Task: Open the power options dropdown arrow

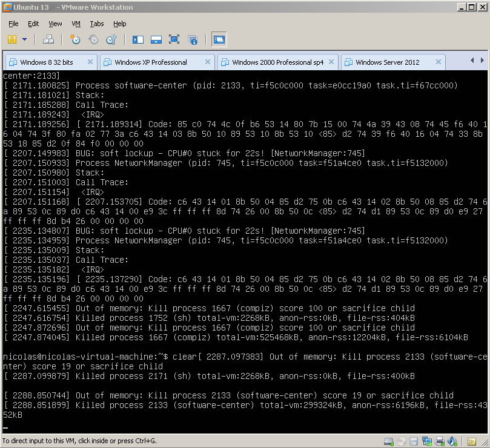Action: 25,39
